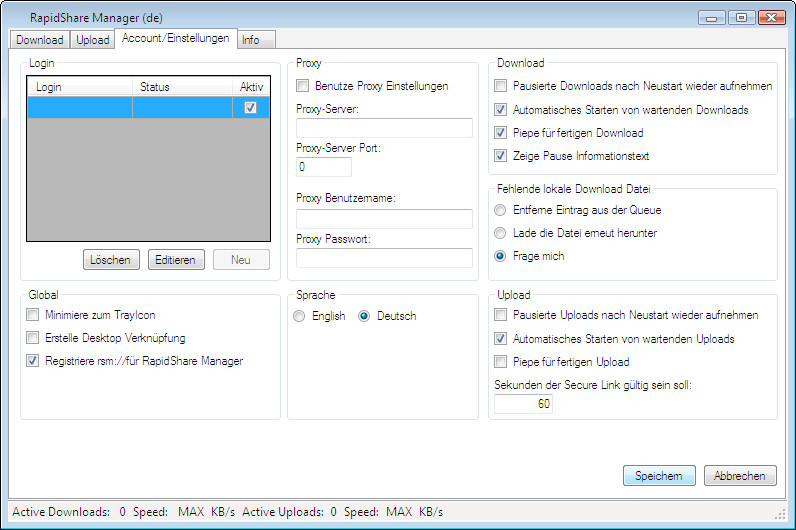Enable Benutze Proxy Einstellungen checkbox
Screen dimensions: 796x530
coord(303,85)
